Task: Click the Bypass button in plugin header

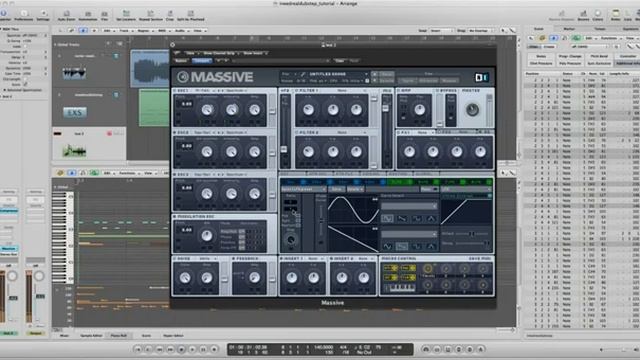Action: tap(181, 61)
